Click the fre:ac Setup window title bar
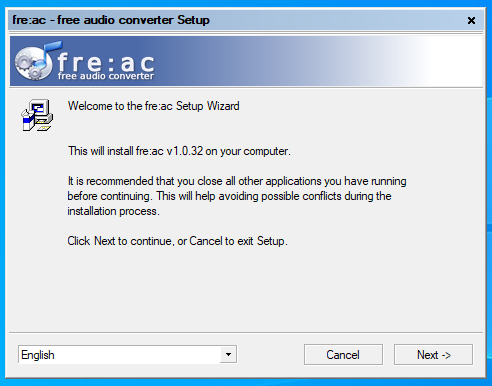This screenshot has height=386, width=492. [x=233, y=20]
